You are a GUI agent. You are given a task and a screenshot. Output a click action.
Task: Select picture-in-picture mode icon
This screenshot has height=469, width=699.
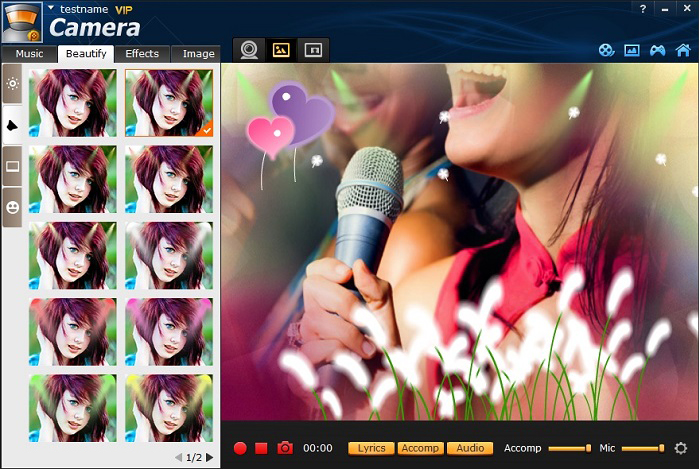pos(313,50)
